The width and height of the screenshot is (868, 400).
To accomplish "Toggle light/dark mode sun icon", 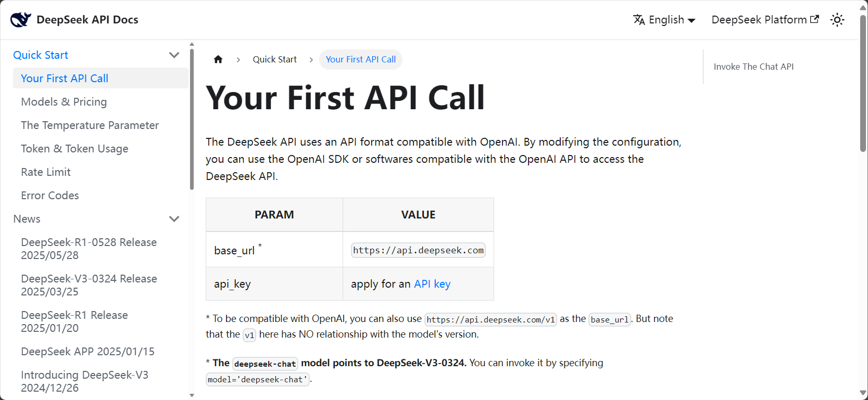I will click(x=837, y=20).
